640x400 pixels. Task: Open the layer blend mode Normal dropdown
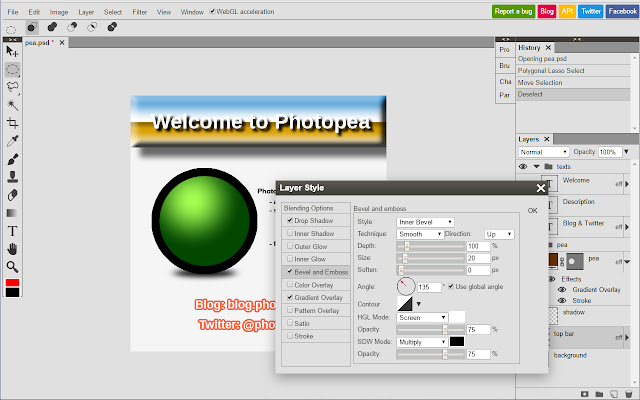coord(544,152)
